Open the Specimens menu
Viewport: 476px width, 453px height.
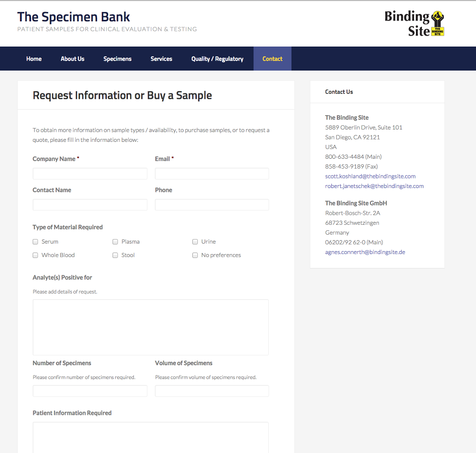[x=118, y=59]
